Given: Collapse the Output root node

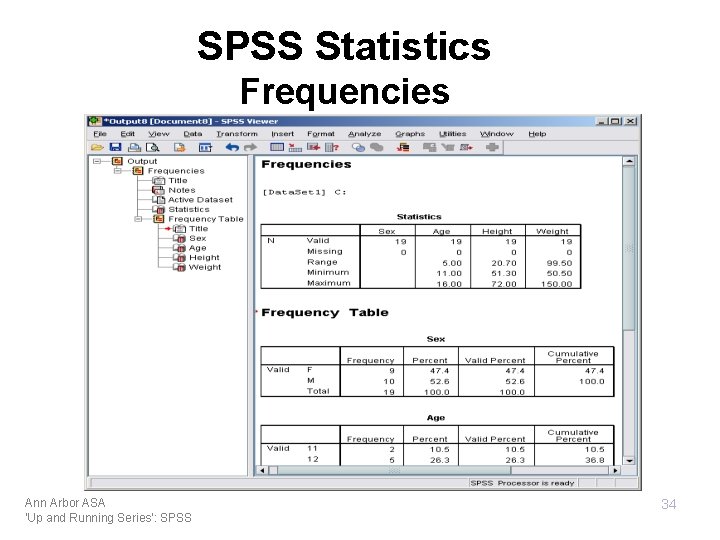Looking at the screenshot, I should point(97,161).
